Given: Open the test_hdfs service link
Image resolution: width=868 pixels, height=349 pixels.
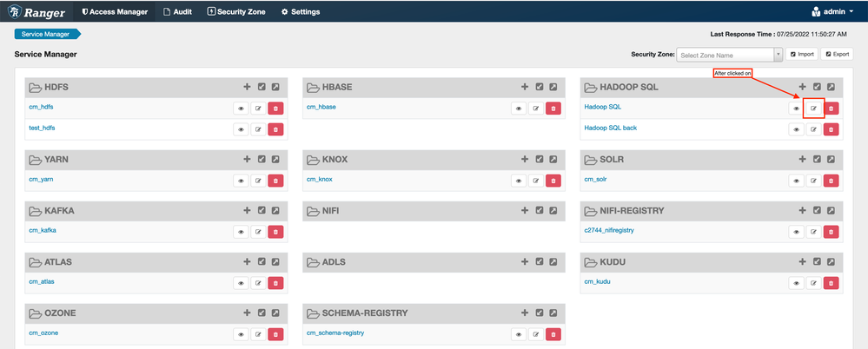Looking at the screenshot, I should click(x=42, y=128).
